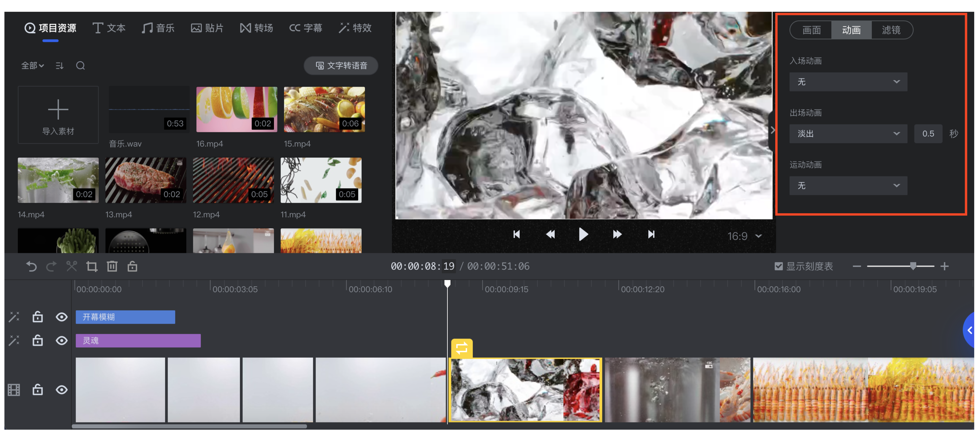This screenshot has height=434, width=980.
Task: Jump to next clip end
Action: click(x=651, y=234)
